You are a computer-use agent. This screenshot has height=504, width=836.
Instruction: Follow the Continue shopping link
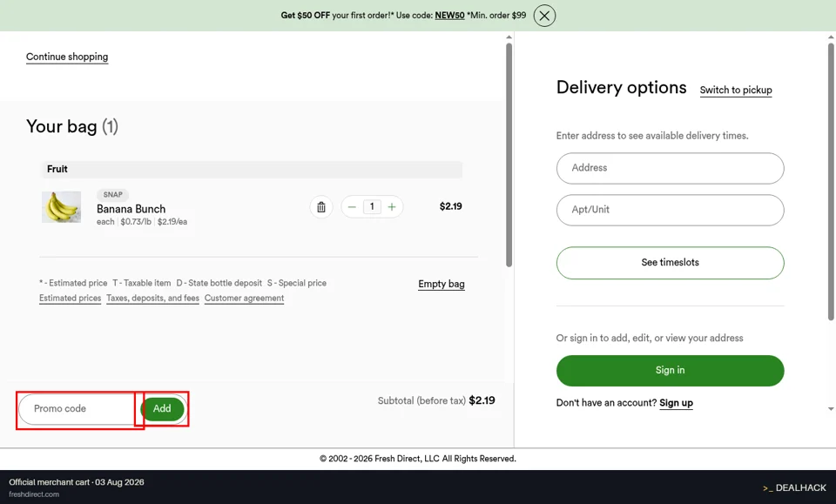click(67, 57)
